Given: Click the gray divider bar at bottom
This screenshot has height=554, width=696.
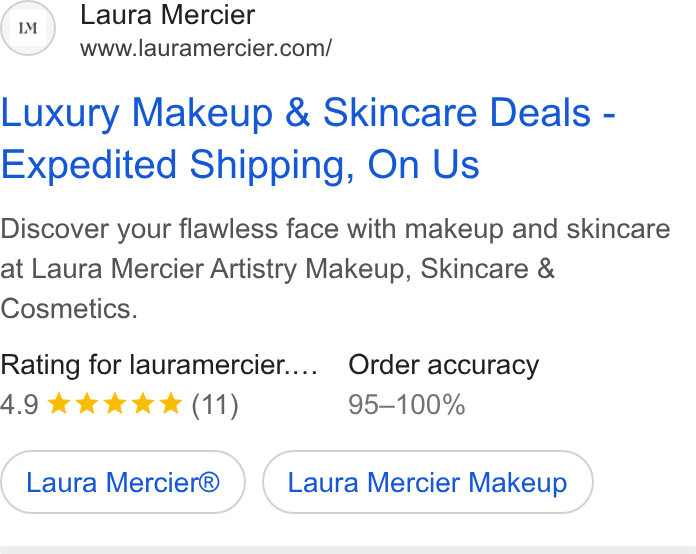Looking at the screenshot, I should [348, 550].
